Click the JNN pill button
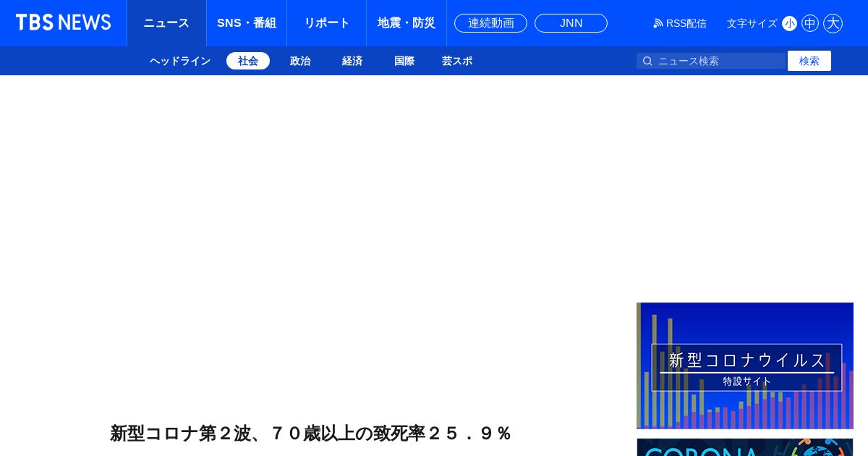Screen dimensions: 868x456 [x=571, y=23]
